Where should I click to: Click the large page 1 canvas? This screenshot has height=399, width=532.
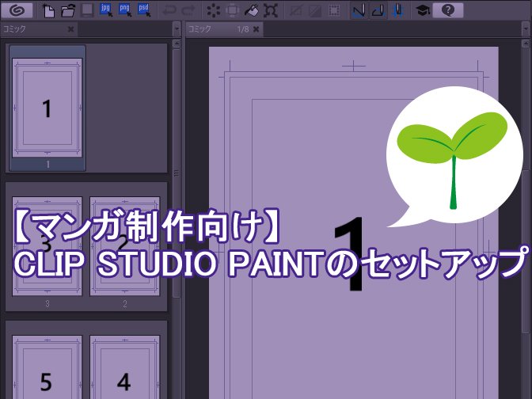[354, 223]
